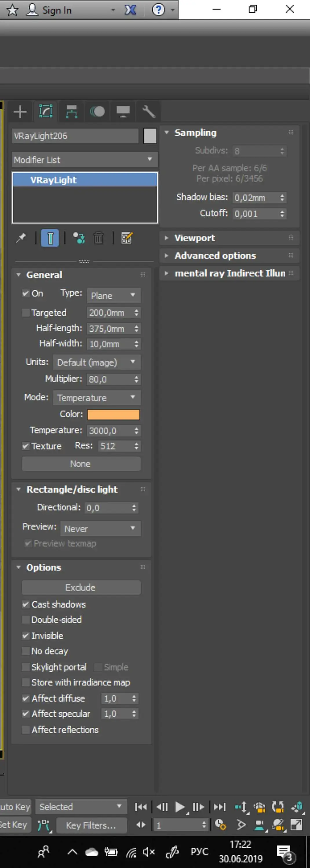Uncheck Cast shadows option
This screenshot has width=310, height=868.
pyautogui.click(x=25, y=604)
